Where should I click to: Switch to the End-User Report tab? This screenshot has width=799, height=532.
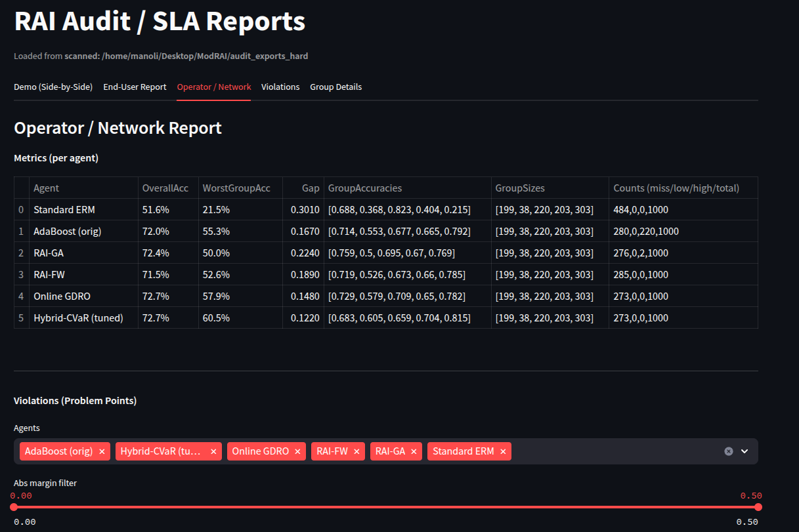pyautogui.click(x=135, y=87)
